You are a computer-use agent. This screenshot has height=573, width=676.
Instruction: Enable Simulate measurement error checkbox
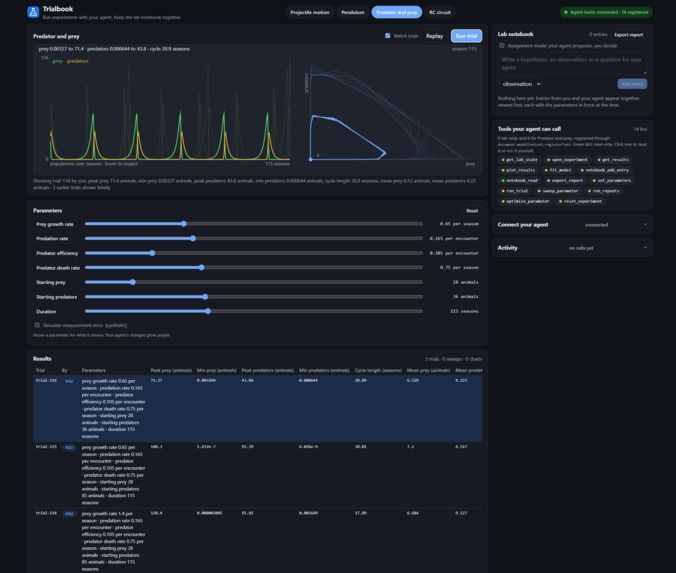tap(37, 325)
